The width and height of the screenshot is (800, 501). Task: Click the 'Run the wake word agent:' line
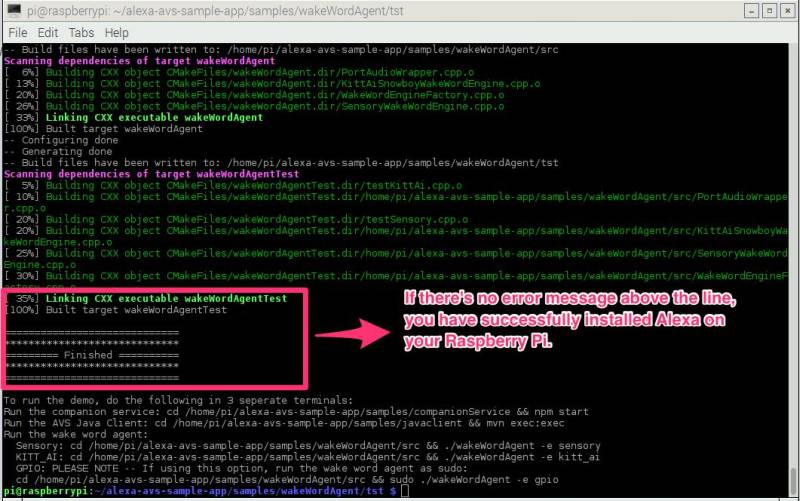[x=76, y=434]
